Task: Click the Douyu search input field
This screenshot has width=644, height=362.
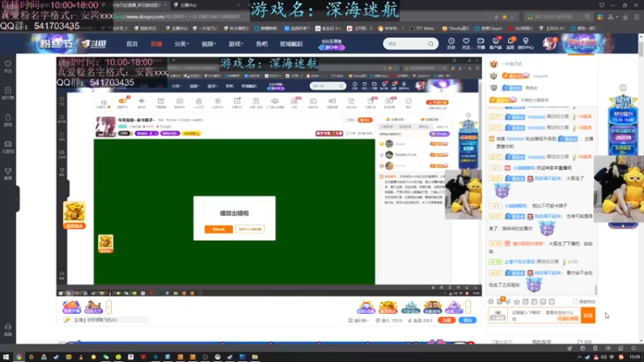Action: click(407, 43)
